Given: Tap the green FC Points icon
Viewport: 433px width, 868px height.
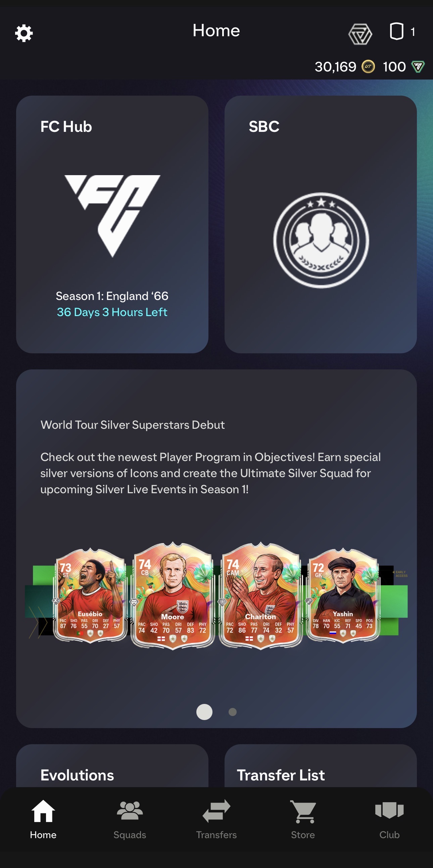Looking at the screenshot, I should pyautogui.click(x=418, y=66).
